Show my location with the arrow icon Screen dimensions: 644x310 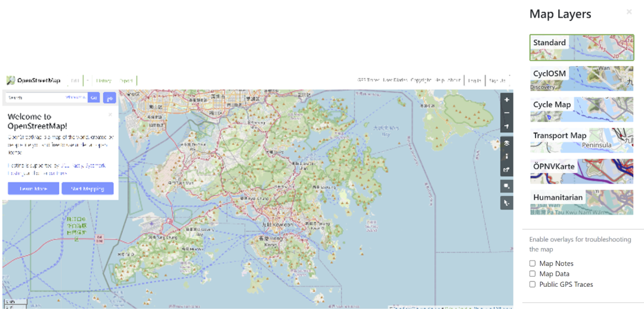507,126
